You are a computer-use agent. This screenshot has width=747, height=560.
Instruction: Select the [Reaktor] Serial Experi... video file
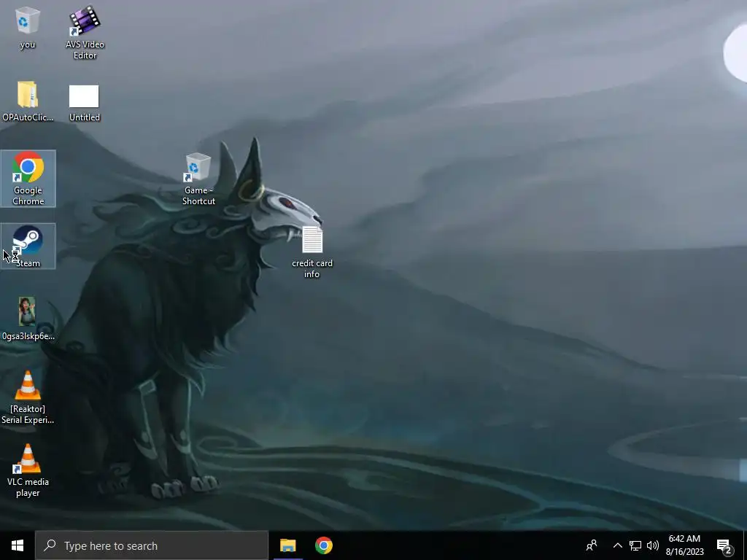(28, 397)
